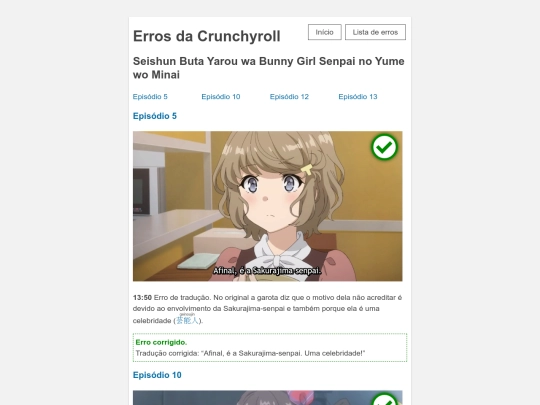Jump to Episódio 10 link in navigation row

(221, 96)
